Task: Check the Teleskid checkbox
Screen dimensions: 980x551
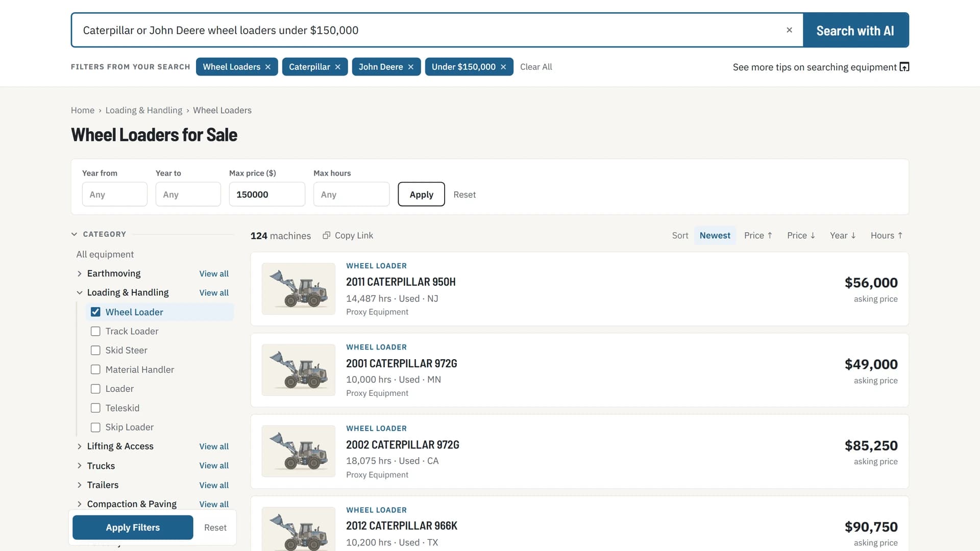Action: pyautogui.click(x=95, y=408)
